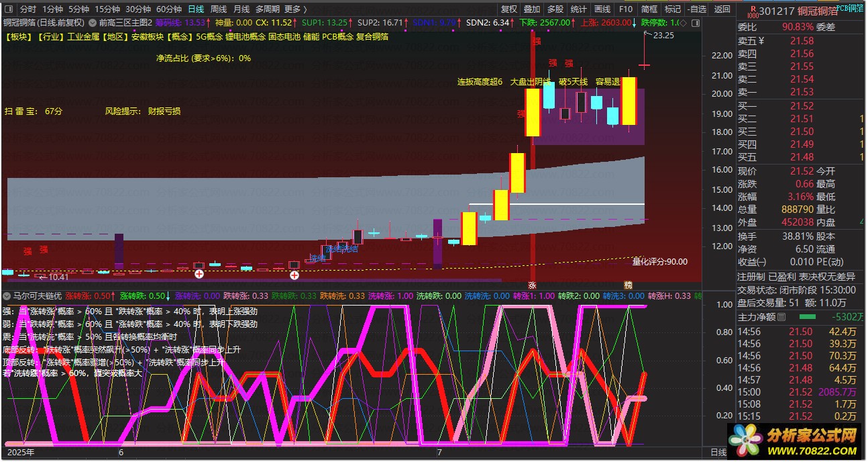
Task: Click the second plus marker on chart
Action: click(294, 274)
